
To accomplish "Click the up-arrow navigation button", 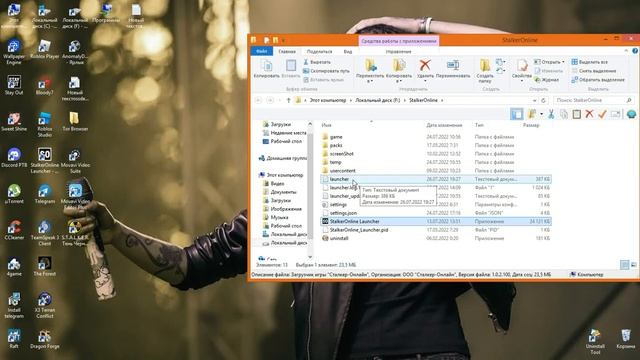I will (289, 100).
